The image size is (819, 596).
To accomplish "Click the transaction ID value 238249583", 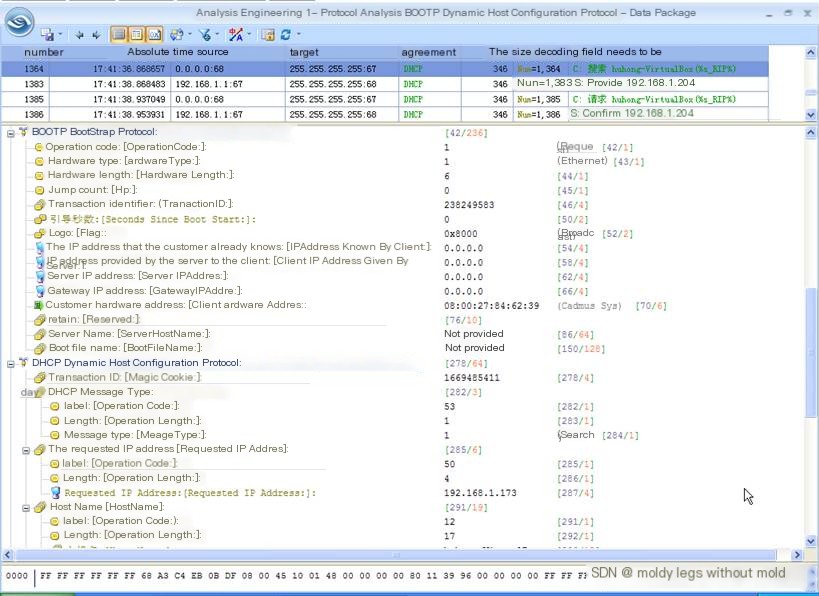I will (x=469, y=205).
